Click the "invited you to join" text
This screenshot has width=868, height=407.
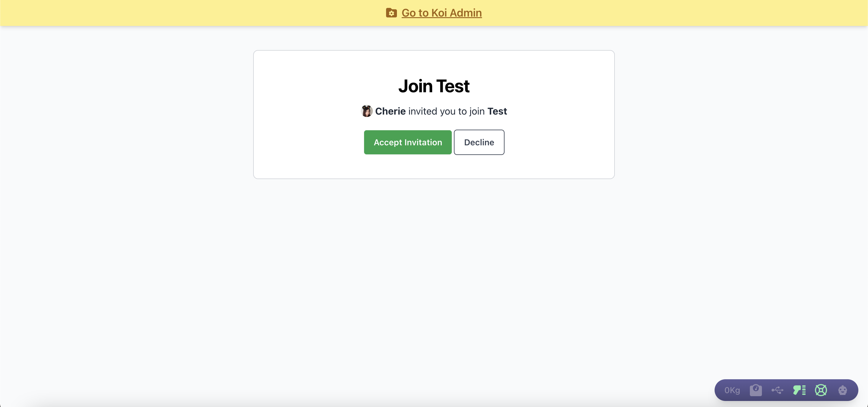click(446, 111)
